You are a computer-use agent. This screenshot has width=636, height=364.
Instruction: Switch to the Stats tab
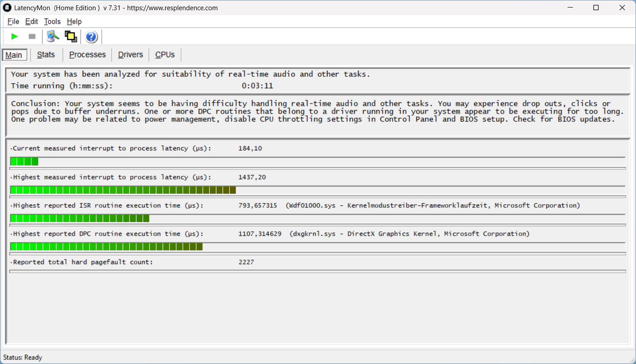46,55
